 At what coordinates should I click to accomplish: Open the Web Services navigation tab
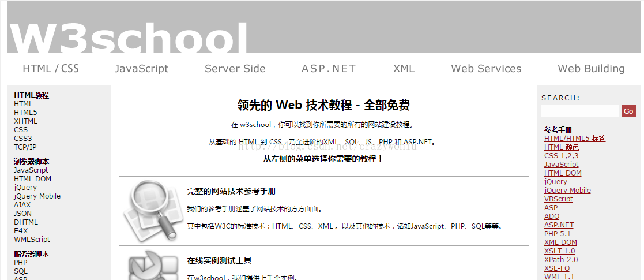pos(486,69)
